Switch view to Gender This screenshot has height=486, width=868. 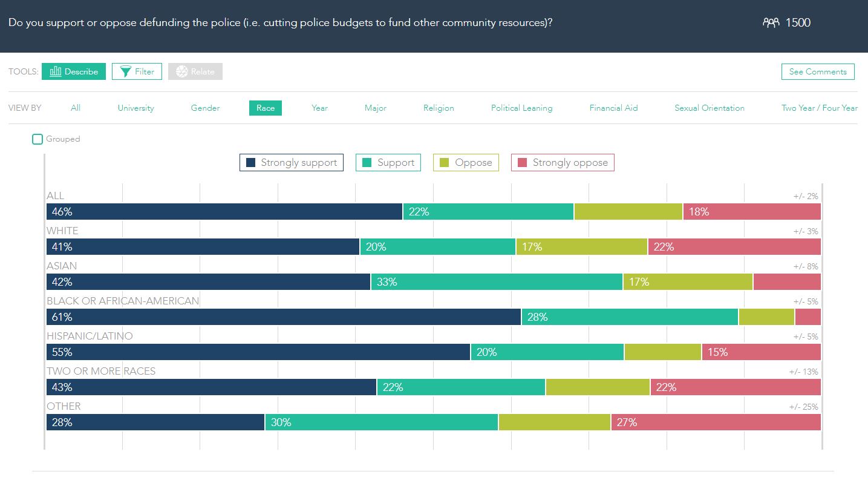coord(205,108)
